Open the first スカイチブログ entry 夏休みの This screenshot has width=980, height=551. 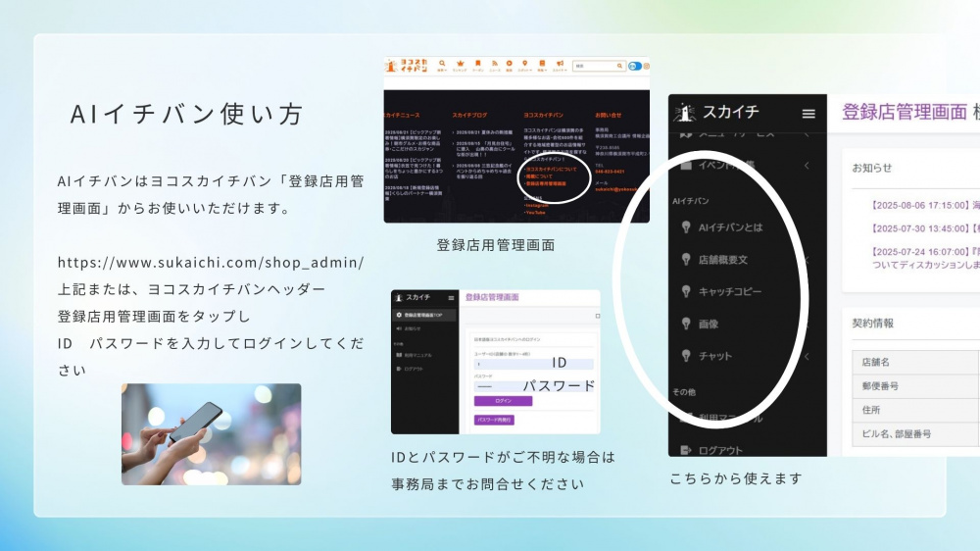[484, 132]
